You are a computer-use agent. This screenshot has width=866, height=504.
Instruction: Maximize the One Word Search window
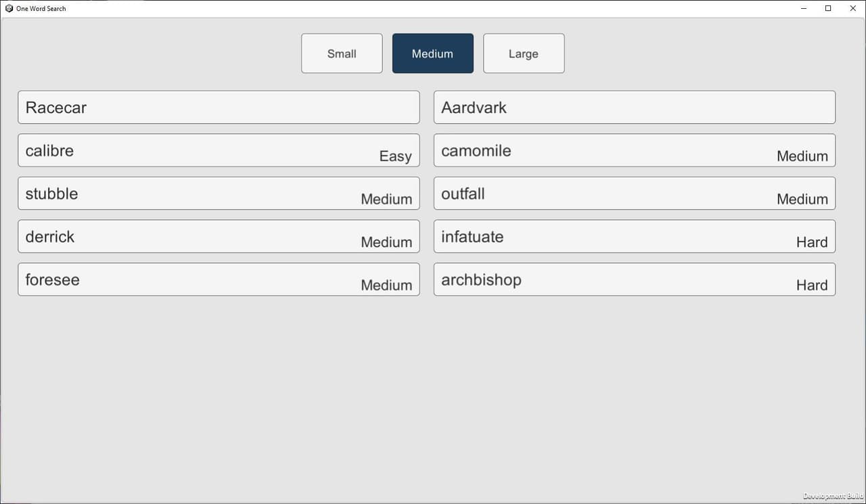click(828, 9)
